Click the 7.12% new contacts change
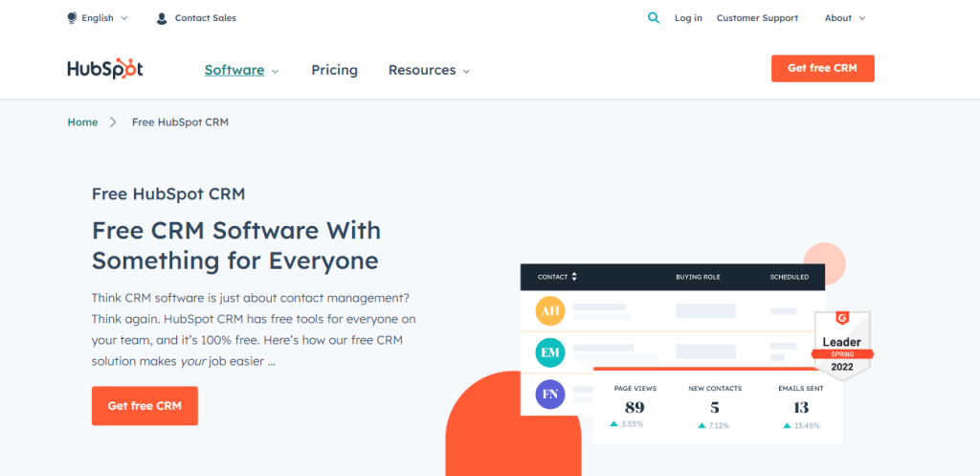 [713, 426]
